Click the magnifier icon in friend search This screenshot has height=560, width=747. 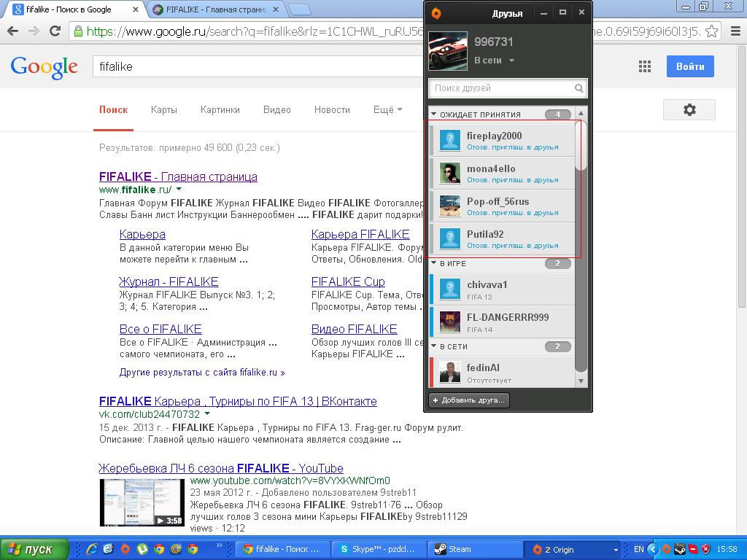tap(578, 88)
